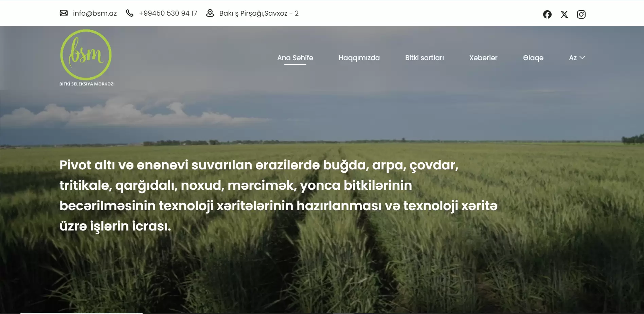Go to the Ana Səhifə menu item
This screenshot has width=644, height=314.
295,58
